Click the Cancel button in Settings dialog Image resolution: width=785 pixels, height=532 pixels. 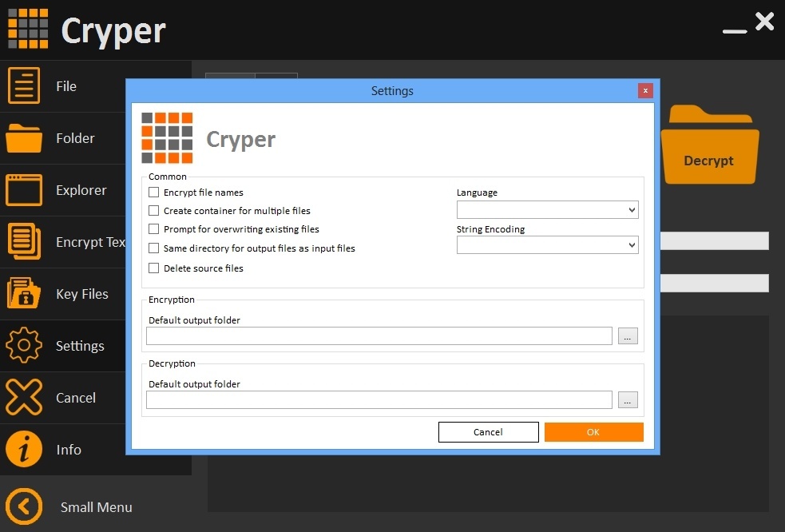tap(488, 432)
